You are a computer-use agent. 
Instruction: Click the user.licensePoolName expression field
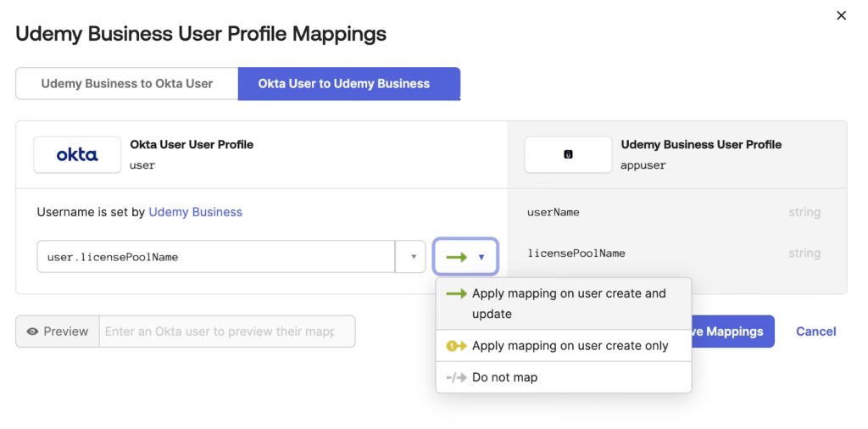(215, 257)
